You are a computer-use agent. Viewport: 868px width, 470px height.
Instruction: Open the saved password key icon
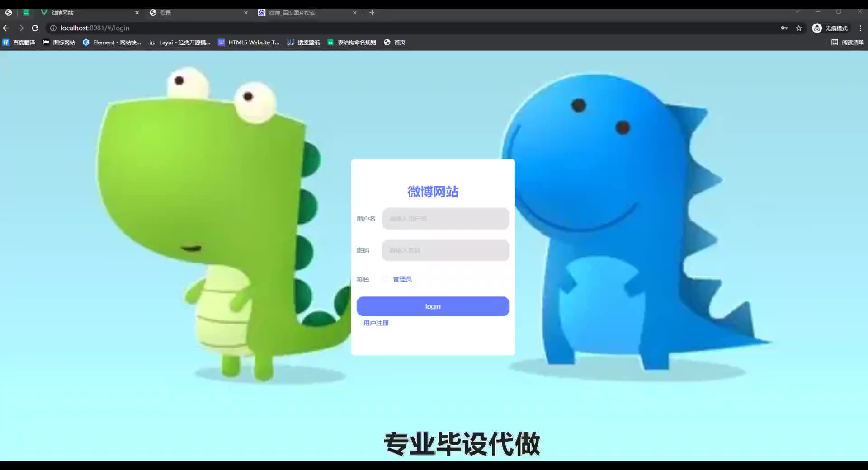[x=784, y=28]
